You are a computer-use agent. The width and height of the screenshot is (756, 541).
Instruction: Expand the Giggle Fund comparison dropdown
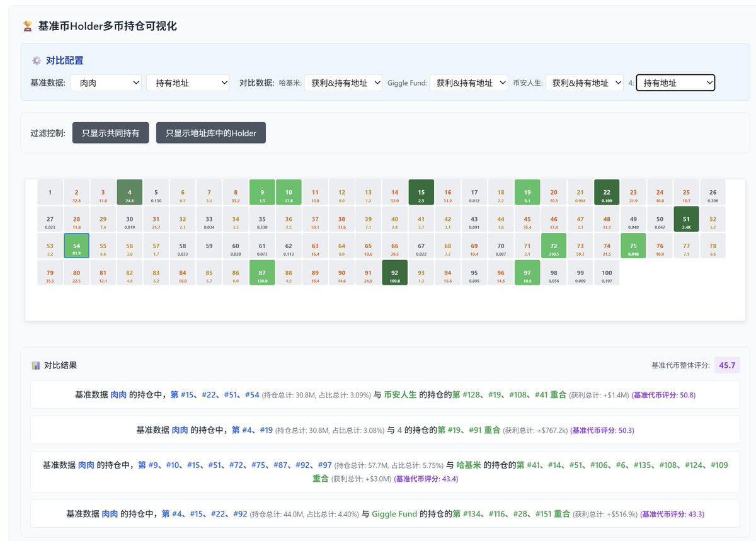469,83
